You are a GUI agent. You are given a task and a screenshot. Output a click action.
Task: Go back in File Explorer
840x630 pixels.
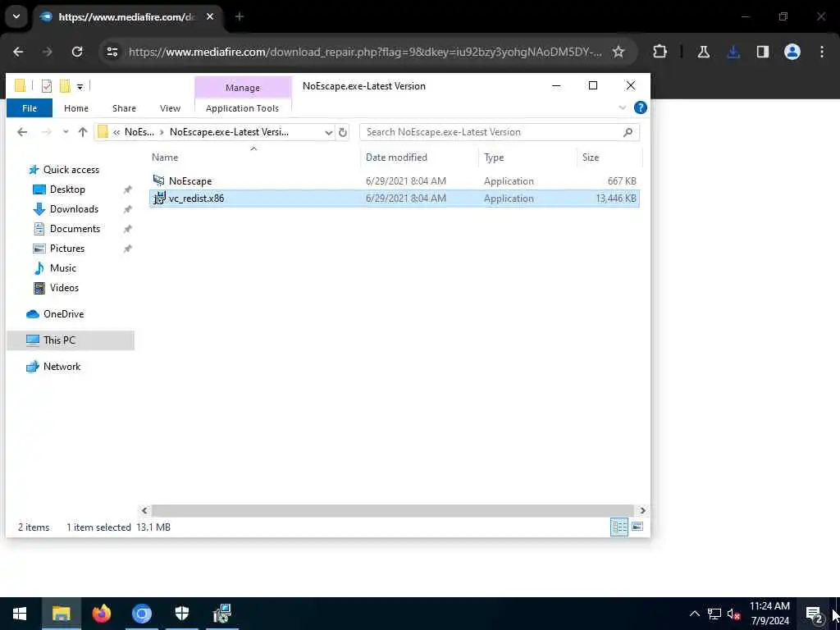(22, 132)
